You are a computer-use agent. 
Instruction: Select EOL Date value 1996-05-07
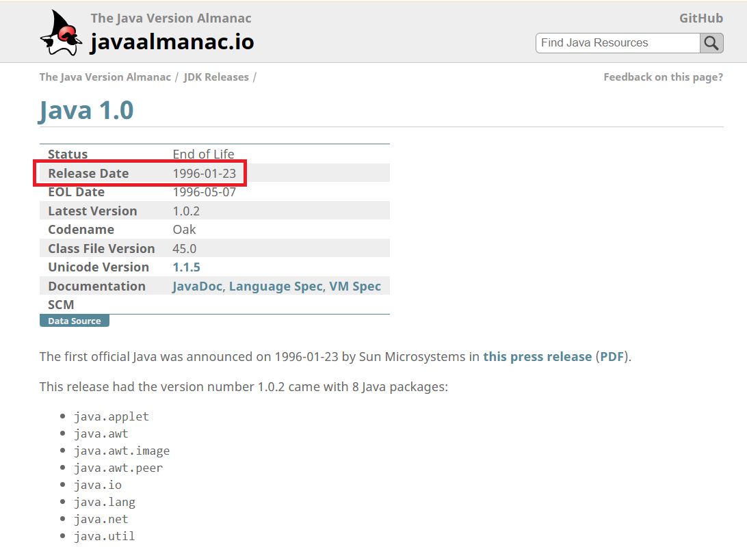coord(205,192)
